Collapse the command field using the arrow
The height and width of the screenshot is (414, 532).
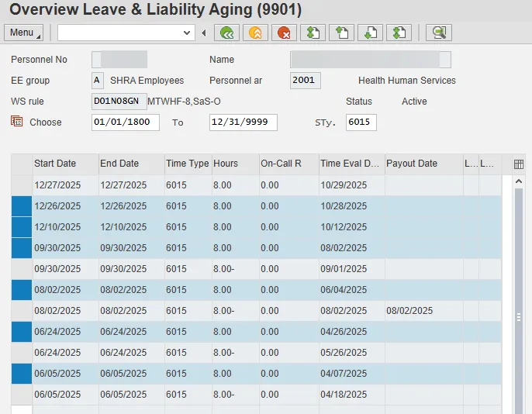204,33
